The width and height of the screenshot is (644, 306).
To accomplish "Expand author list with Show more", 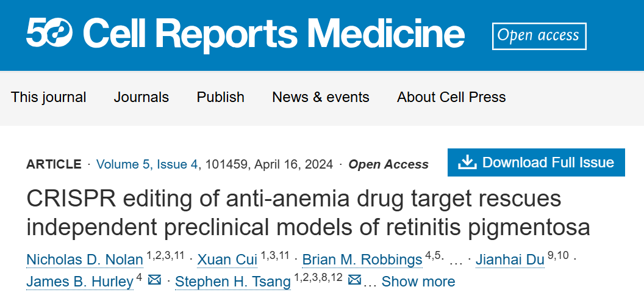I will 418,282.
